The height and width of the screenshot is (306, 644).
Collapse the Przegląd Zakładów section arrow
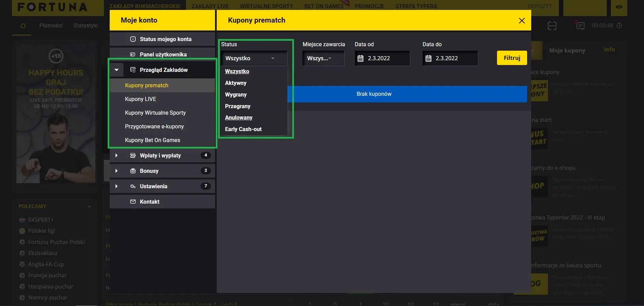tap(117, 70)
